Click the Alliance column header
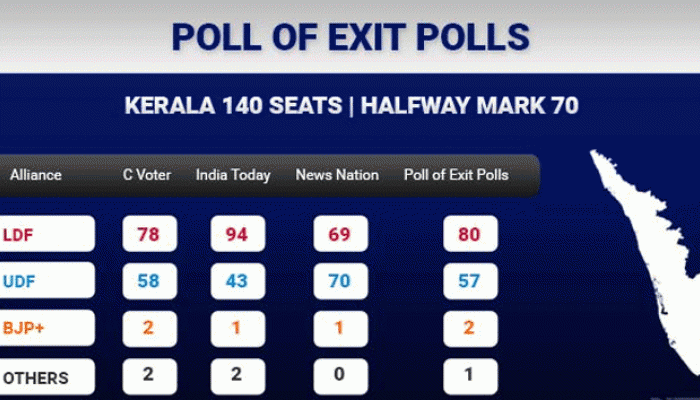Screen dimensions: 700x400 (36, 175)
